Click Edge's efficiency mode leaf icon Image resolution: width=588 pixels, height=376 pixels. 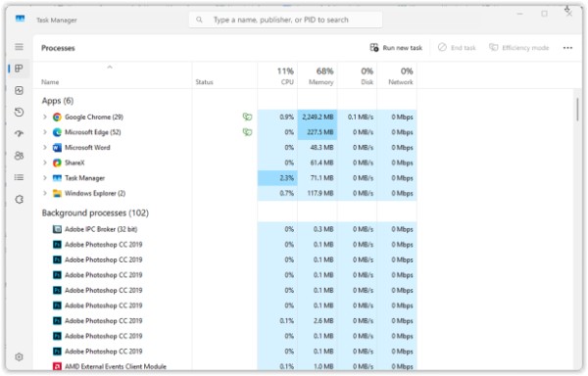[x=247, y=132]
